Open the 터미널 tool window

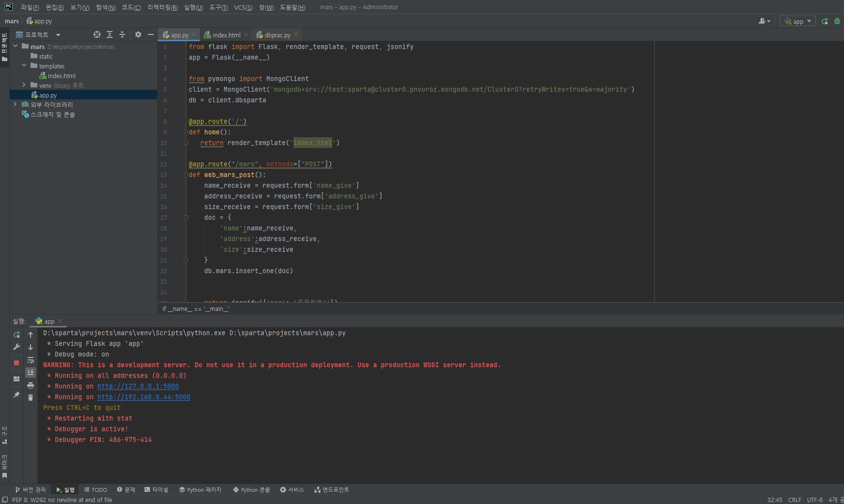point(156,489)
